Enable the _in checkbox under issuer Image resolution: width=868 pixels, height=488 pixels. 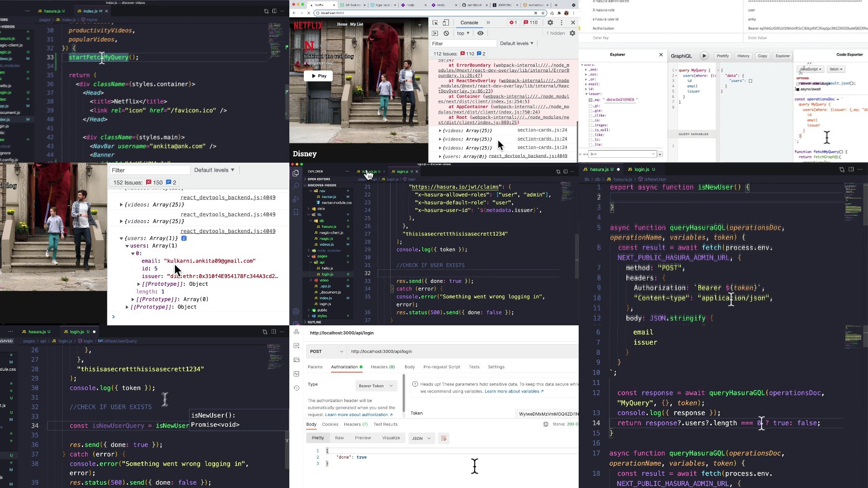pyautogui.click(x=590, y=120)
